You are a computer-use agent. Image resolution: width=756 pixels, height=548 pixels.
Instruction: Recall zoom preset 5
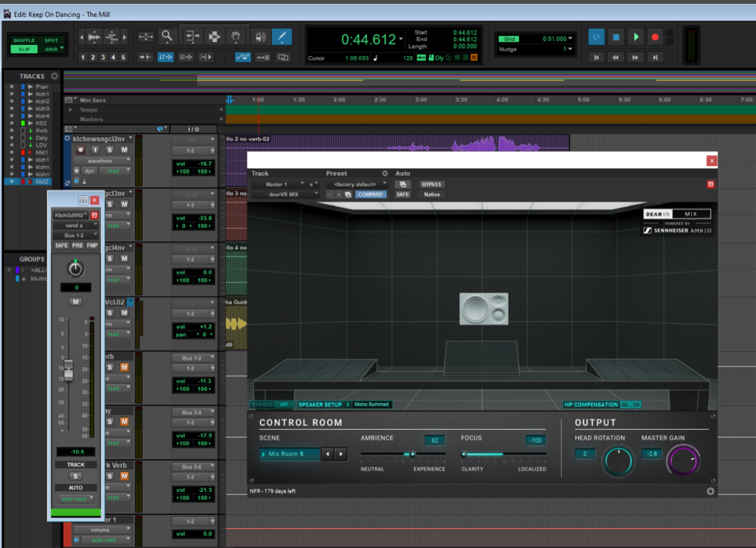123,58
